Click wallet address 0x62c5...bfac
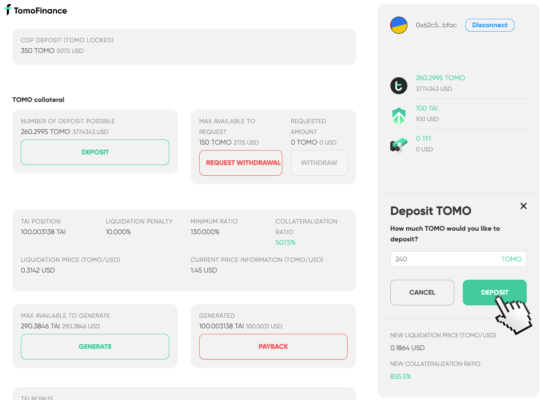Image resolution: width=543 pixels, height=400 pixels. coord(436,25)
